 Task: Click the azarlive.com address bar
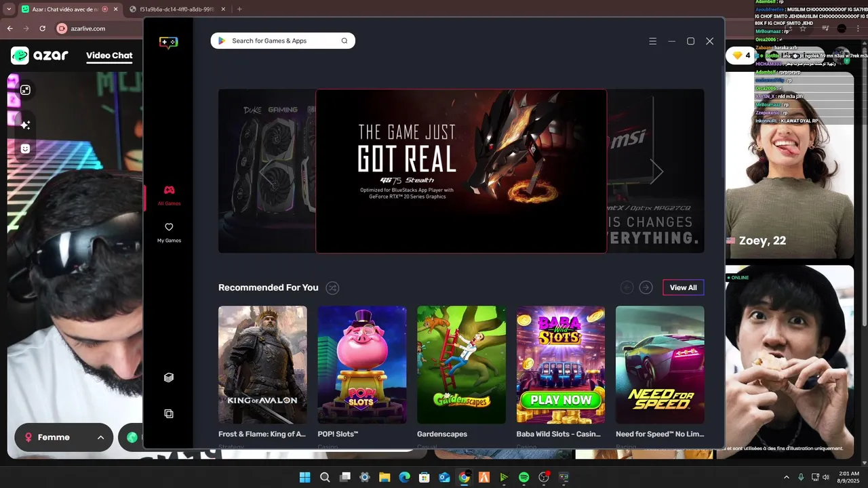[87, 28]
